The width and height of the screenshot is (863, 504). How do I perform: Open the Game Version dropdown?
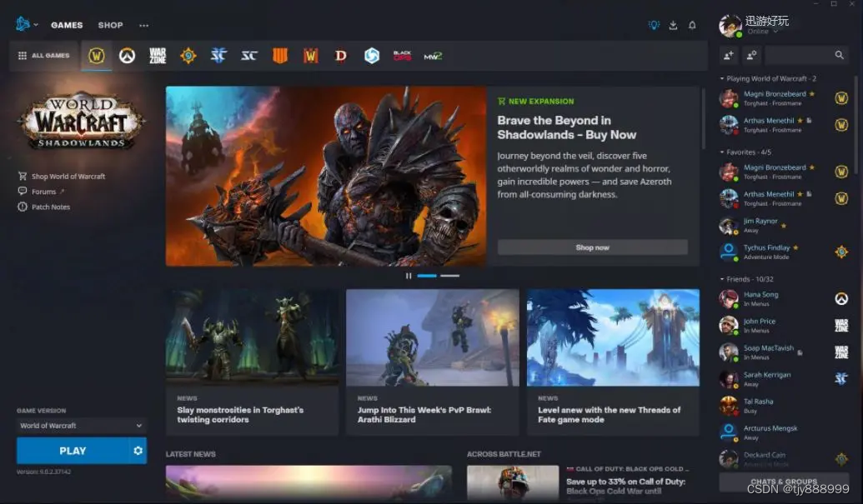pos(81,426)
